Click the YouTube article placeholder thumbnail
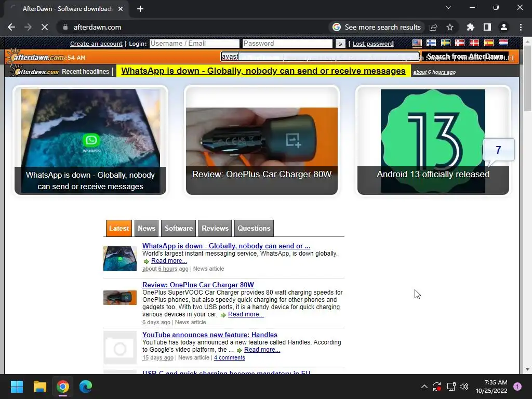Viewport: 532px width, 399px height. [x=120, y=348]
